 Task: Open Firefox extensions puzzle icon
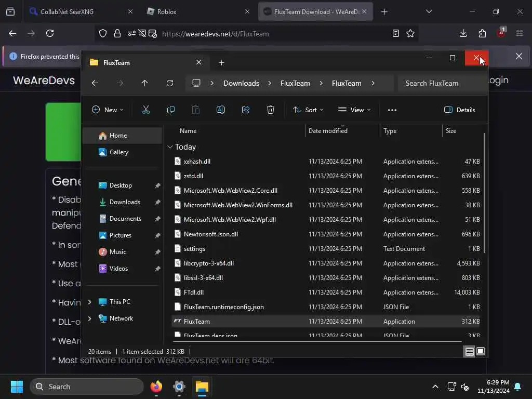[x=482, y=33]
